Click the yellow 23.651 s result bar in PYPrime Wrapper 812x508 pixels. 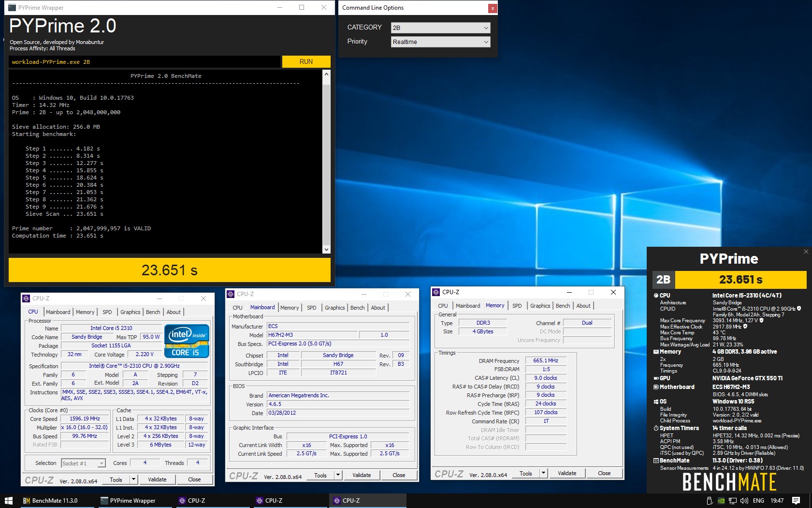tap(170, 270)
